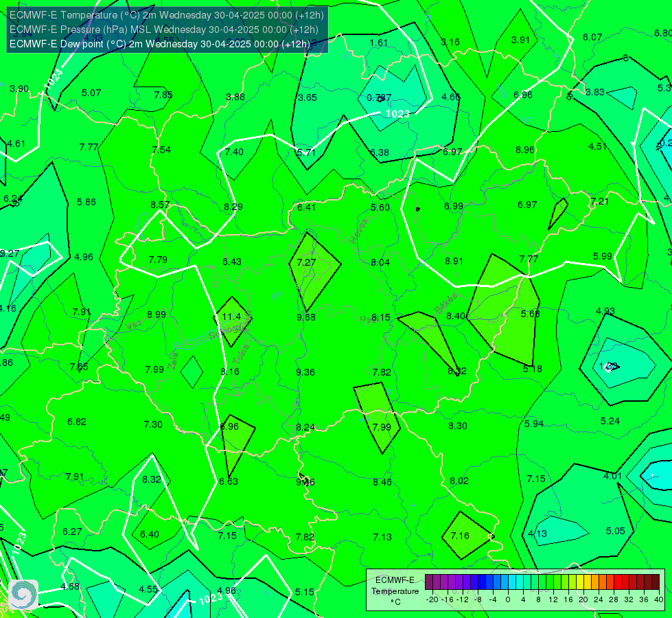Image resolution: width=672 pixels, height=618 pixels.
Task: Click the 11.4 temperature value
Action: click(x=231, y=317)
